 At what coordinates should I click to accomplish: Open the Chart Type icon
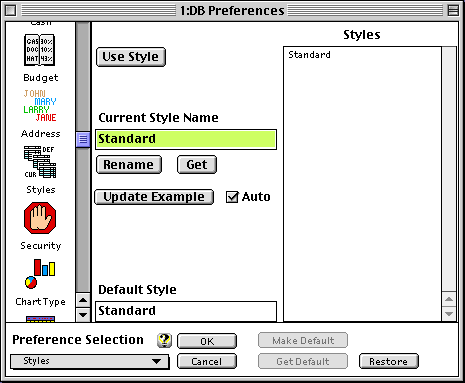[40, 274]
